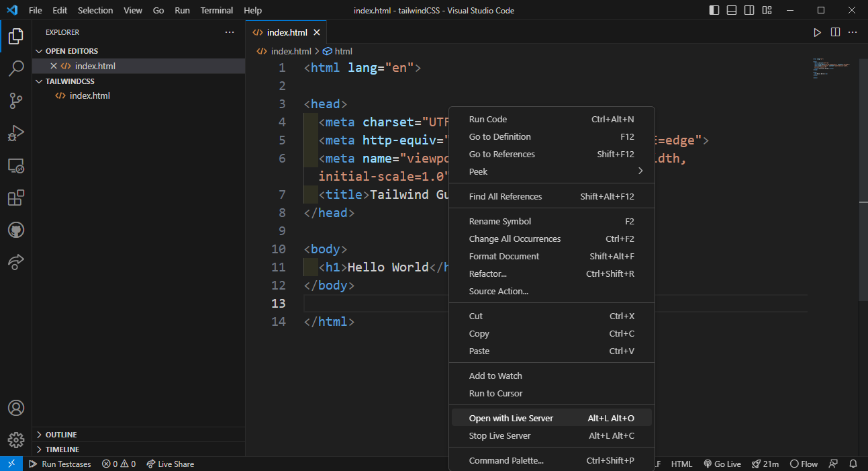868x471 pixels.
Task: Choose Format Document from context menu
Action: click(503, 256)
